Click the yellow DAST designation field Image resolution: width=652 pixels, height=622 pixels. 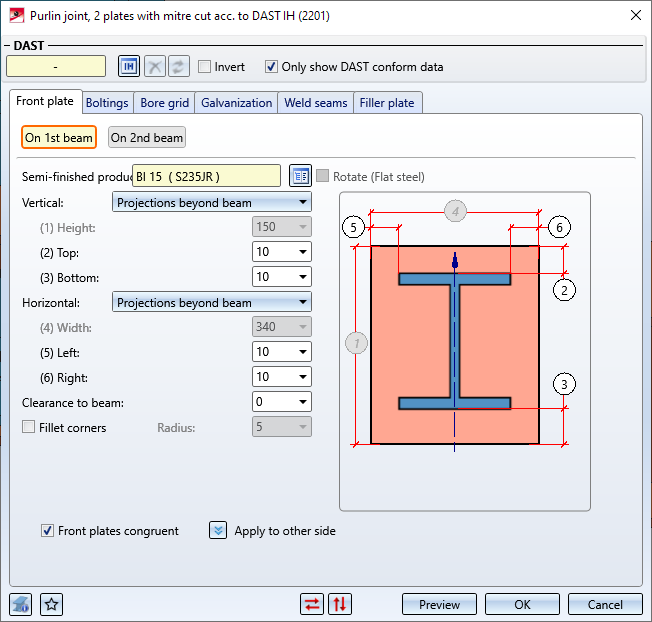[x=56, y=67]
